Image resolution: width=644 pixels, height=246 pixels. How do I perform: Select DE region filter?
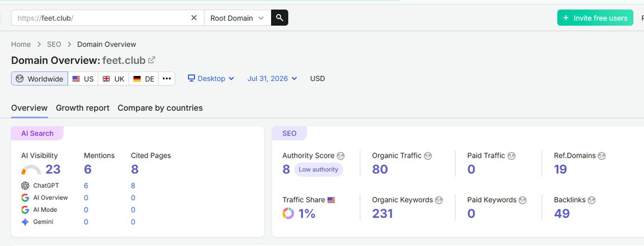144,79
